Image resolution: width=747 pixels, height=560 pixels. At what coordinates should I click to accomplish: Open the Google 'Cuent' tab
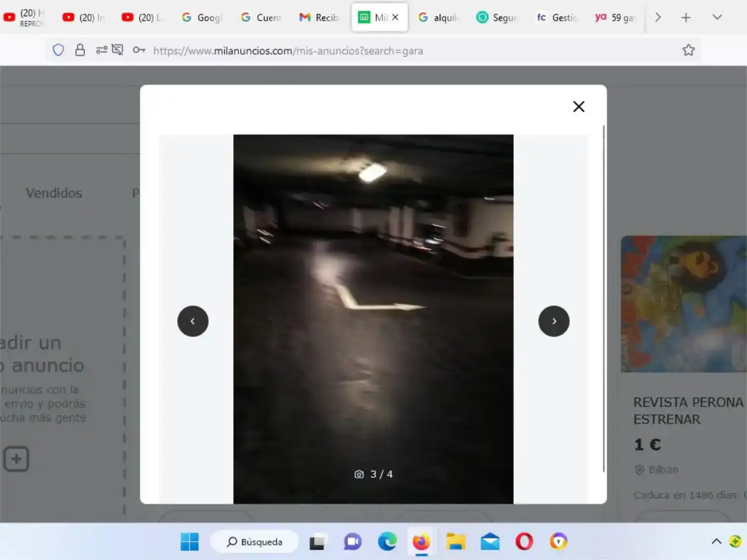click(260, 18)
